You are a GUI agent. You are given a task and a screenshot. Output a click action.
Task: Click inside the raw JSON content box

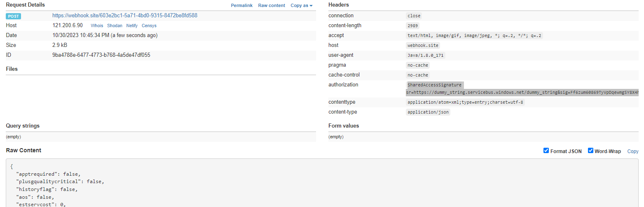pos(321,185)
